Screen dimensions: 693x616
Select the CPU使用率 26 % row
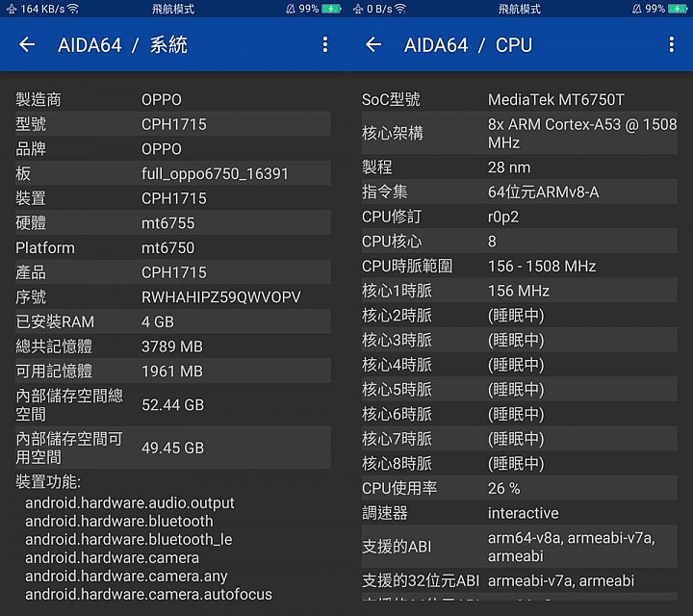coord(520,488)
